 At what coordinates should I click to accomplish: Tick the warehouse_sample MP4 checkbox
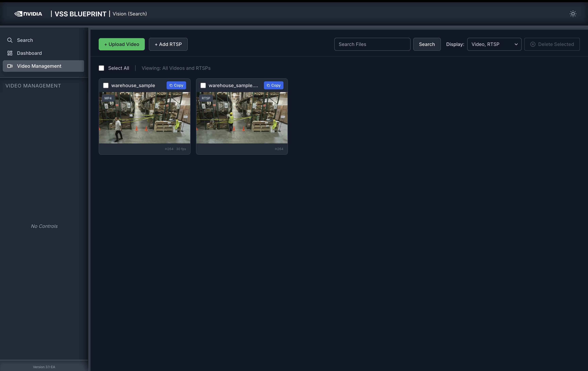106,85
